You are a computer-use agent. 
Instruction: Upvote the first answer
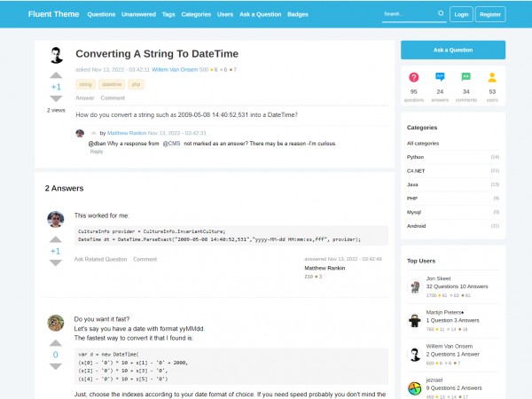tap(55, 240)
